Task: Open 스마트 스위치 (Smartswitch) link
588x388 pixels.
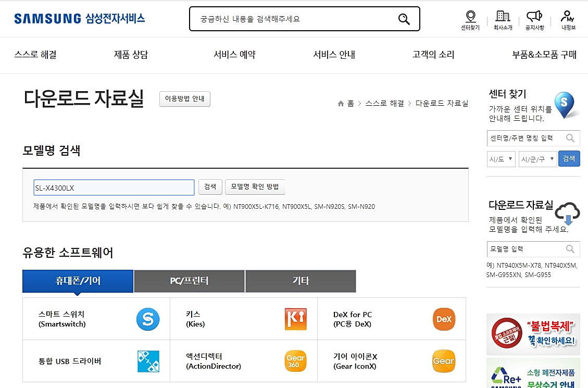Action: [62, 319]
